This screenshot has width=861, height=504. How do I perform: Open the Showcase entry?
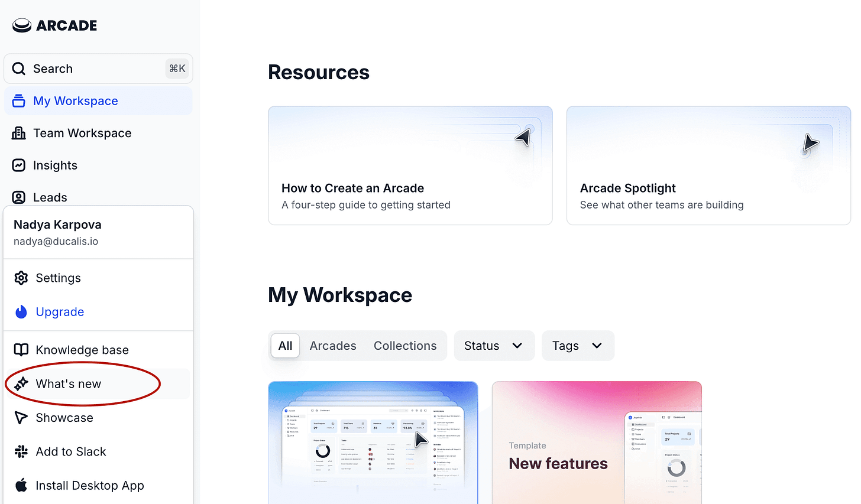(98, 418)
